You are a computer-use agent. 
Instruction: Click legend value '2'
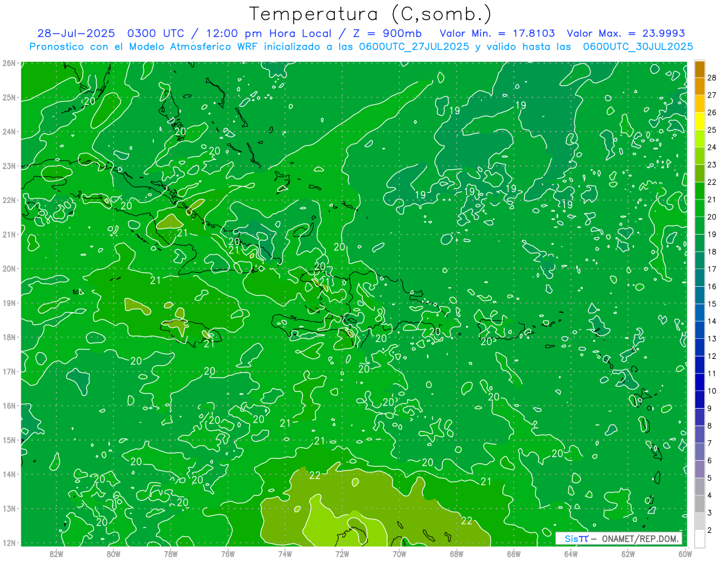coord(710,530)
